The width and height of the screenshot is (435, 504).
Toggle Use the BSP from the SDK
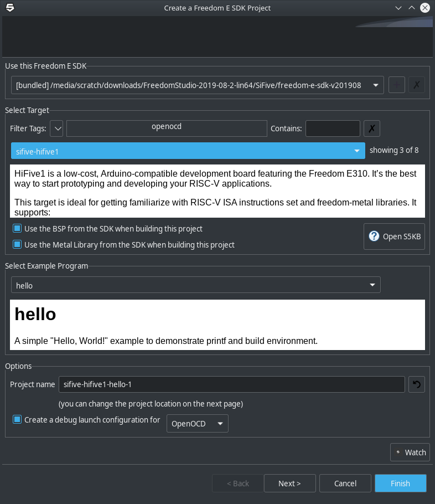click(x=17, y=228)
